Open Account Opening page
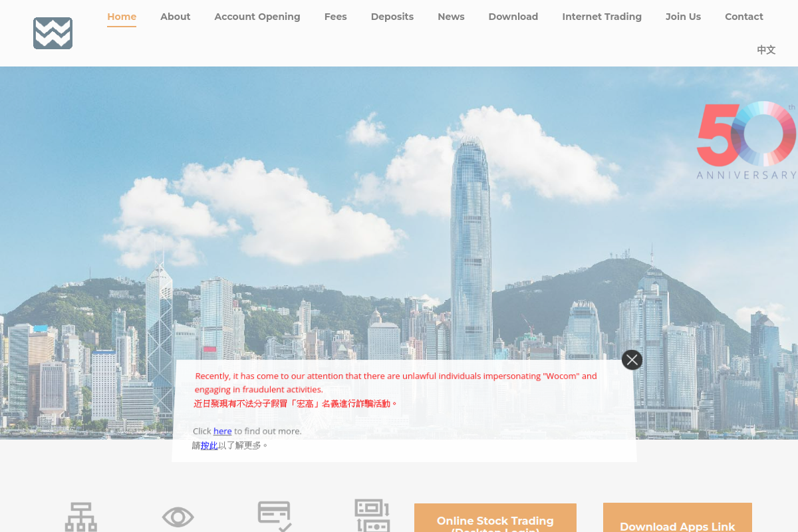The width and height of the screenshot is (798, 532). point(257,17)
